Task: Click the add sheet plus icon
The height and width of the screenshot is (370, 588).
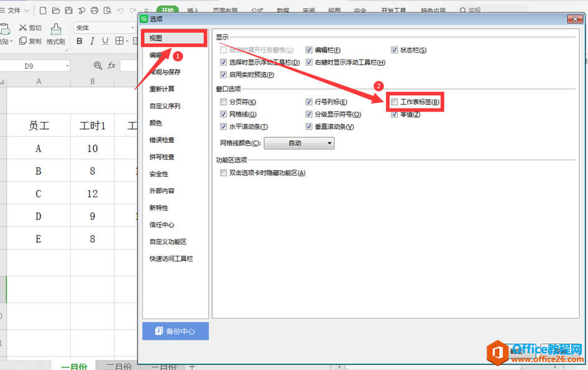Action: 192,367
